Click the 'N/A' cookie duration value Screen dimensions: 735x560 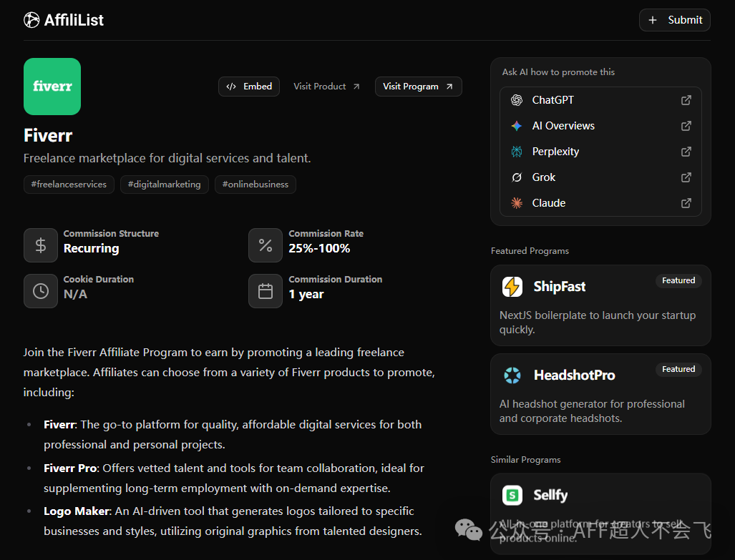pos(75,294)
